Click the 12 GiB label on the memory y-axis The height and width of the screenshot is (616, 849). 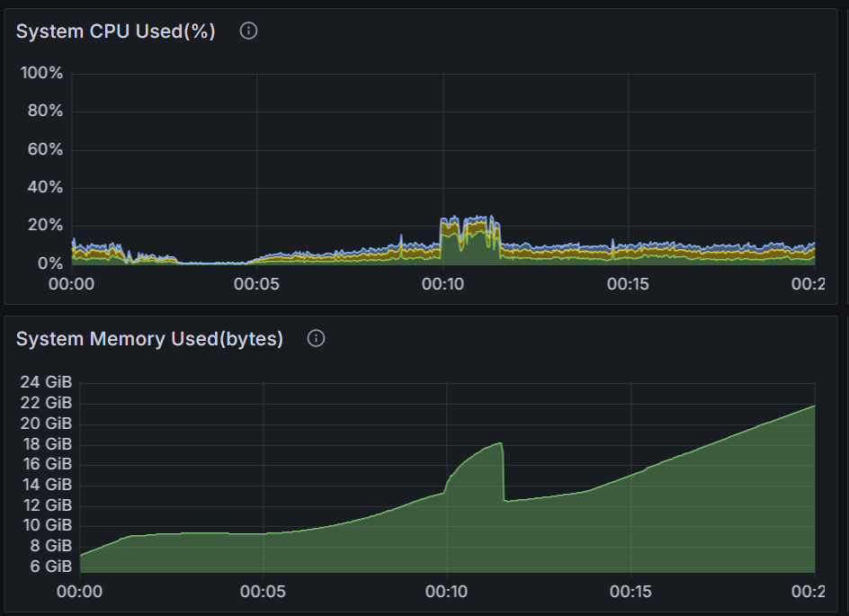(x=46, y=504)
